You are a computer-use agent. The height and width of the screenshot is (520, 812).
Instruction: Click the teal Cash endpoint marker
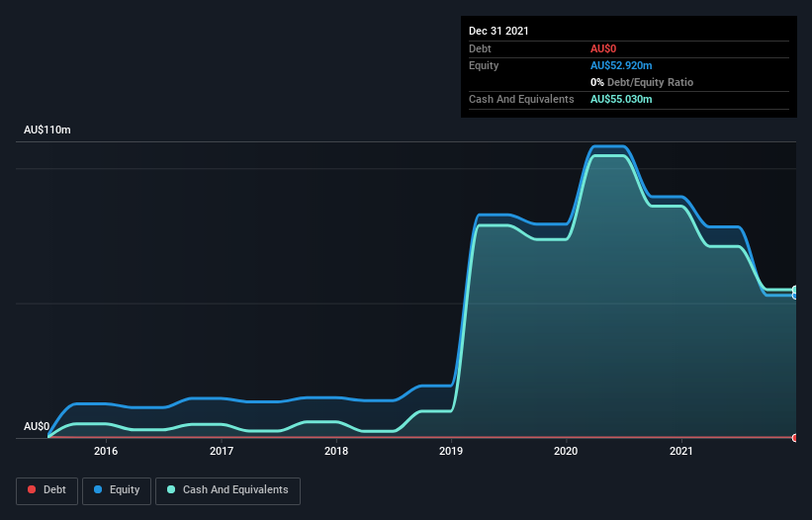(795, 290)
